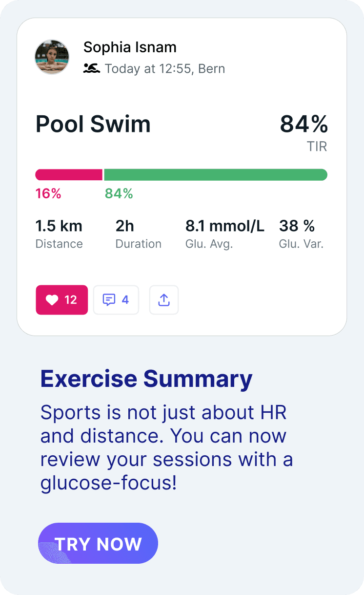Open Sophia Isnam's profile name
The image size is (364, 595).
[130, 47]
